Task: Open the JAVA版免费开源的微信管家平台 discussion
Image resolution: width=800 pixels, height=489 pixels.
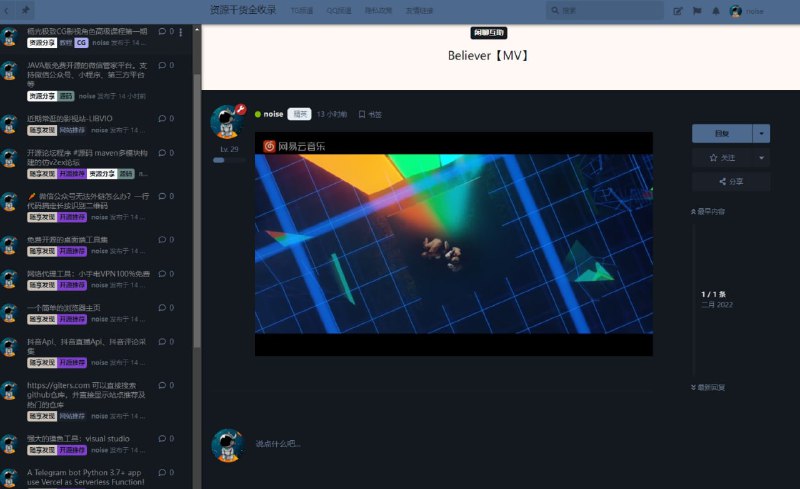Action: point(87,75)
